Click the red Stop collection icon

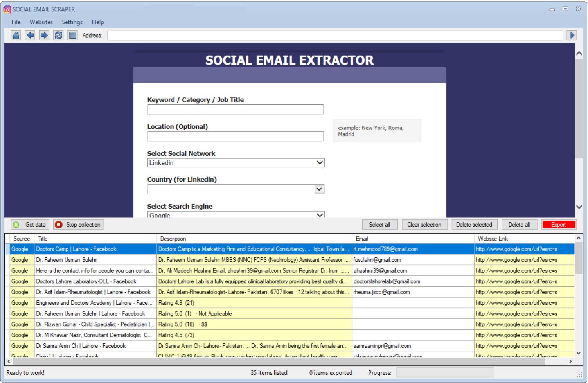tap(59, 225)
